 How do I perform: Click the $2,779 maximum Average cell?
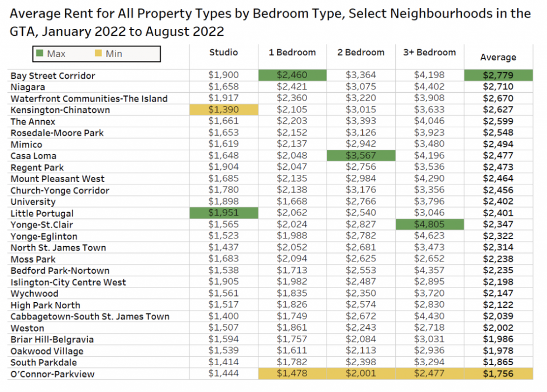(498, 75)
